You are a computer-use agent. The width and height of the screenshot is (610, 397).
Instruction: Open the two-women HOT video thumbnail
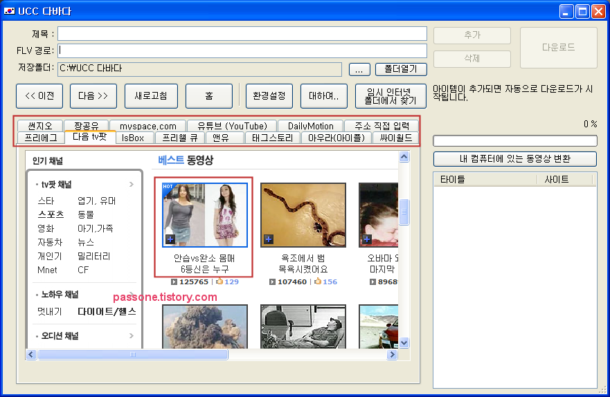click(x=205, y=215)
